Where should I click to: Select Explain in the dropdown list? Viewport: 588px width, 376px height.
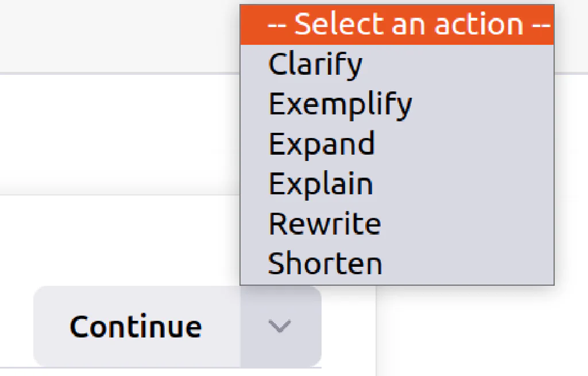tap(397, 183)
